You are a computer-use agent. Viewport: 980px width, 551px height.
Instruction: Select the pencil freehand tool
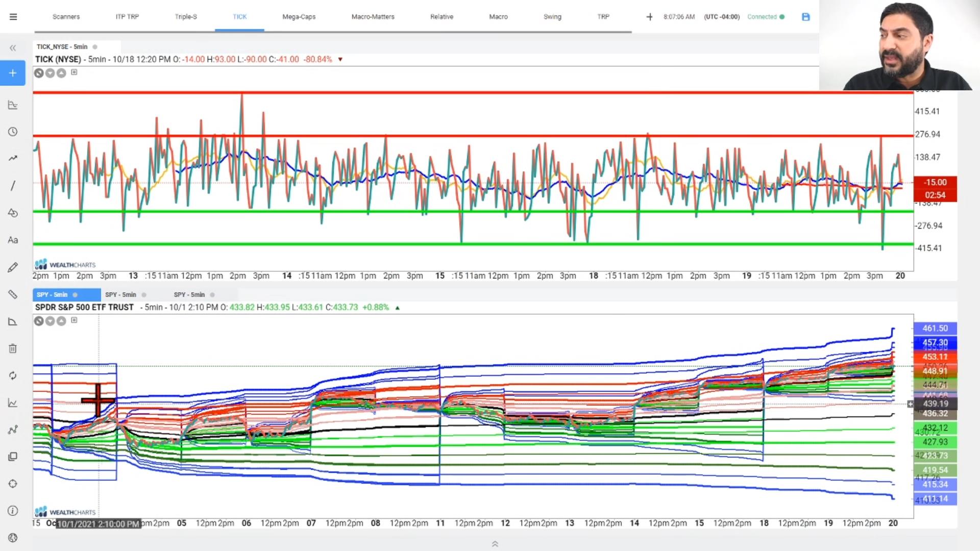point(13,267)
